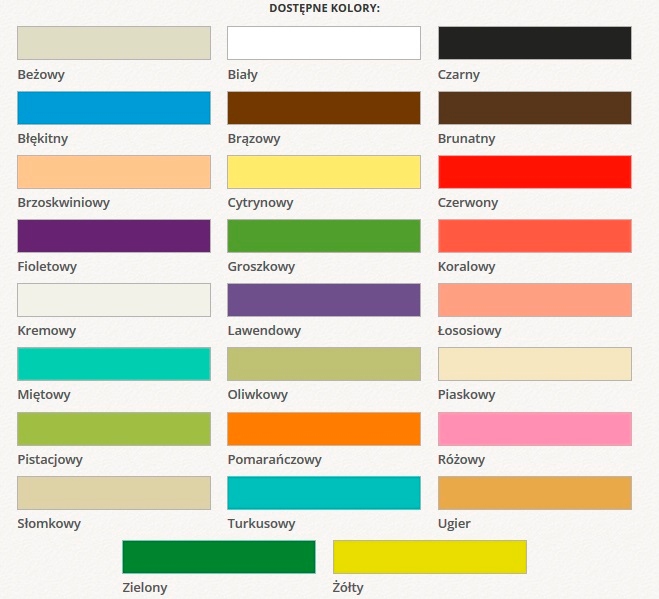The height and width of the screenshot is (599, 659).
Task: Click the Lawendowy lavender swatch
Action: tap(324, 300)
